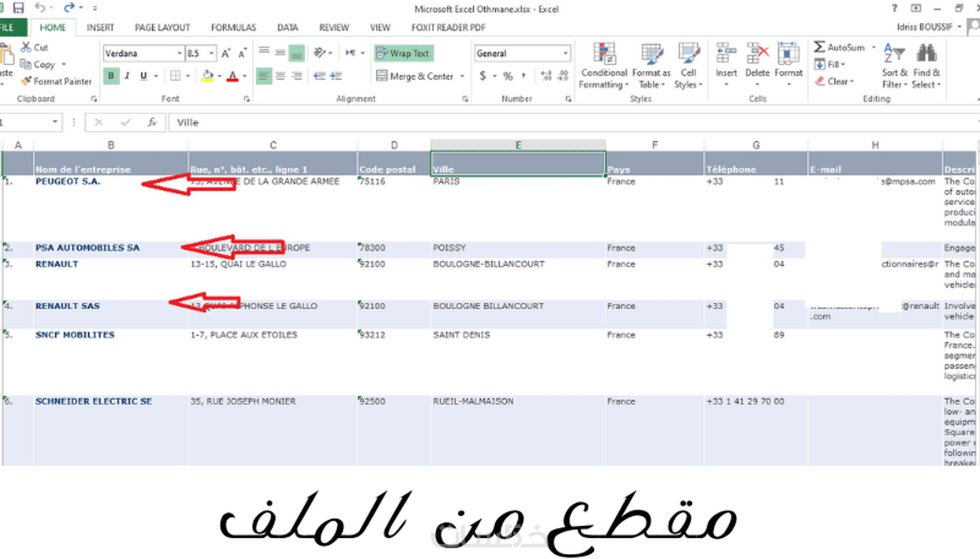Copy the selected cells
This screenshot has height=559, width=980.
pos(38,64)
